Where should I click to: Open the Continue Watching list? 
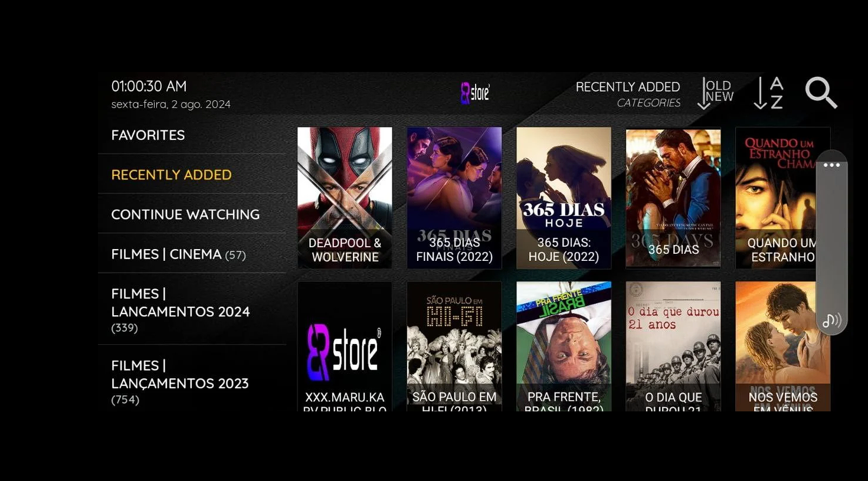click(x=185, y=214)
